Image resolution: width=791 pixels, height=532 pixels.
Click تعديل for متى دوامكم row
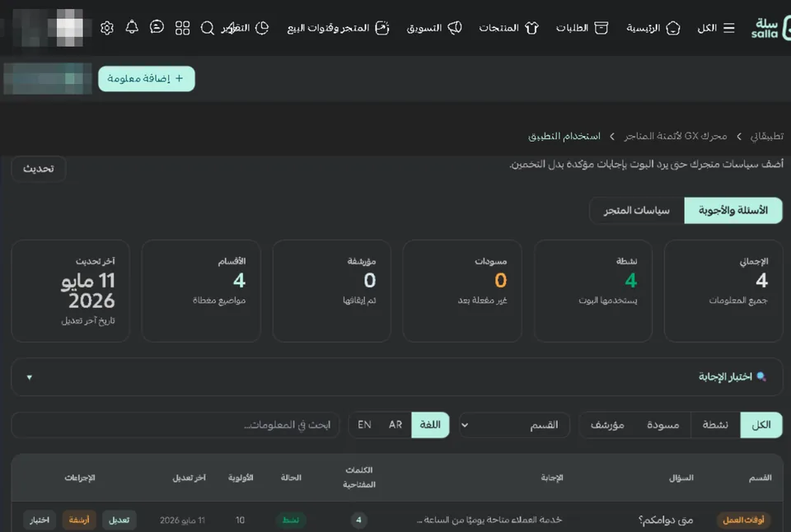pyautogui.click(x=119, y=520)
